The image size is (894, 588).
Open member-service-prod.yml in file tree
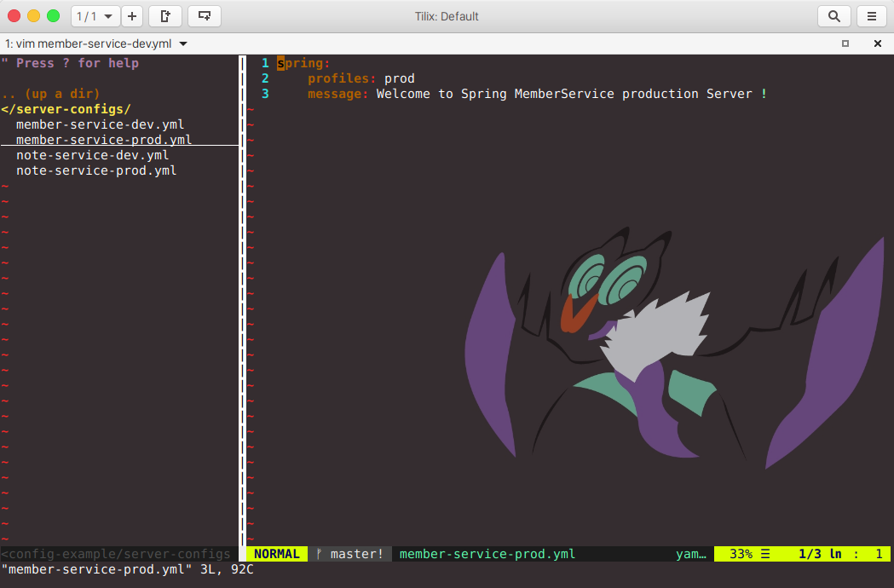point(104,140)
